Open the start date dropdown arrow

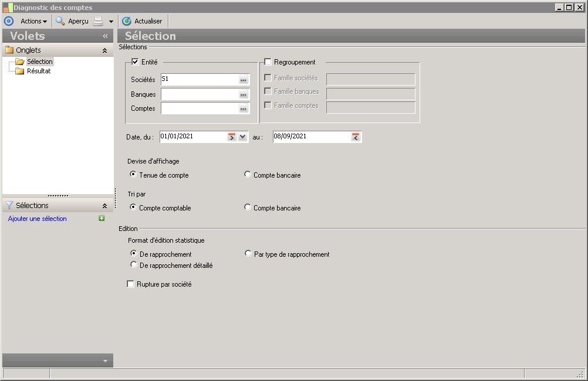click(242, 137)
